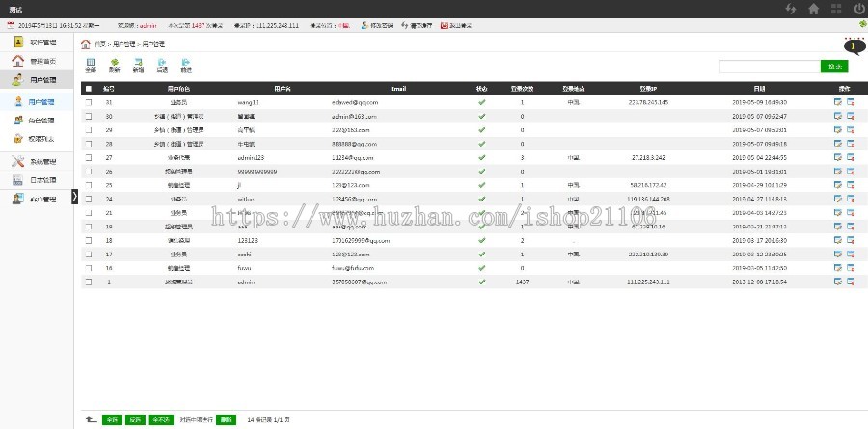The height and width of the screenshot is (429, 868).
Task: Open the grid apps icon in top bar
Action: point(836,9)
